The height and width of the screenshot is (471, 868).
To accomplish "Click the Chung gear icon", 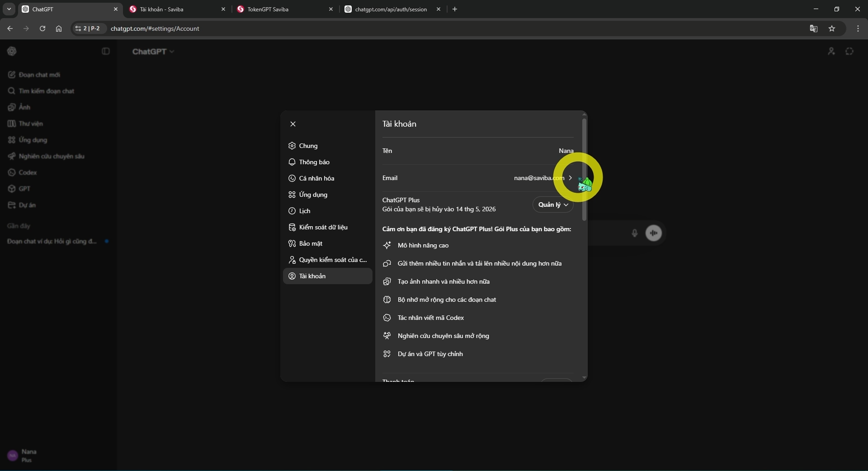I will click(x=292, y=146).
